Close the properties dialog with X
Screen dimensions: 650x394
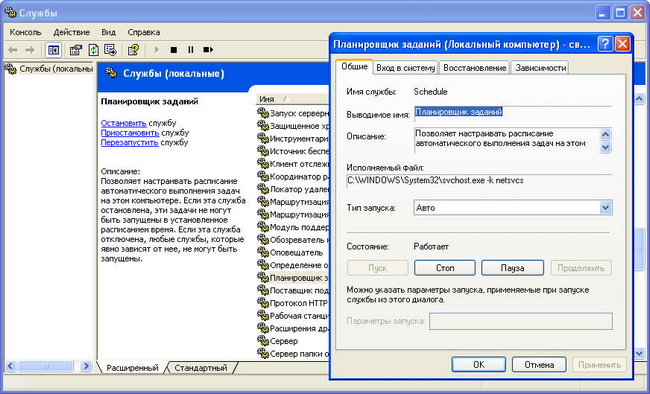pyautogui.click(x=623, y=44)
